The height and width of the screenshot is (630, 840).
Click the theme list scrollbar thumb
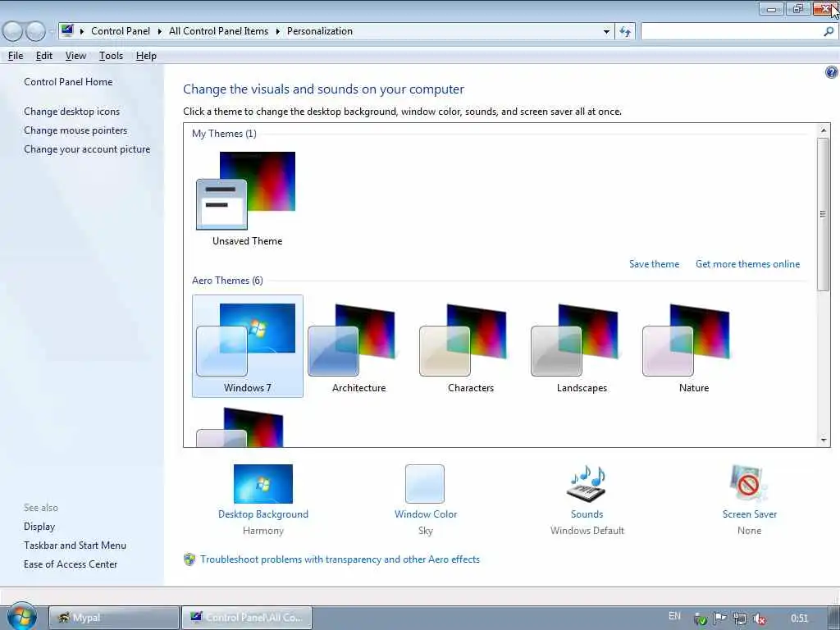click(824, 214)
